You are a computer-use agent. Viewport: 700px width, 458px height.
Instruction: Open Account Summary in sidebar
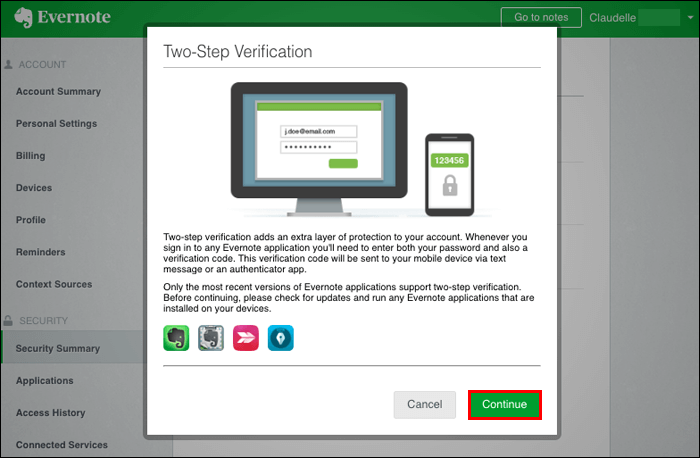click(x=58, y=92)
